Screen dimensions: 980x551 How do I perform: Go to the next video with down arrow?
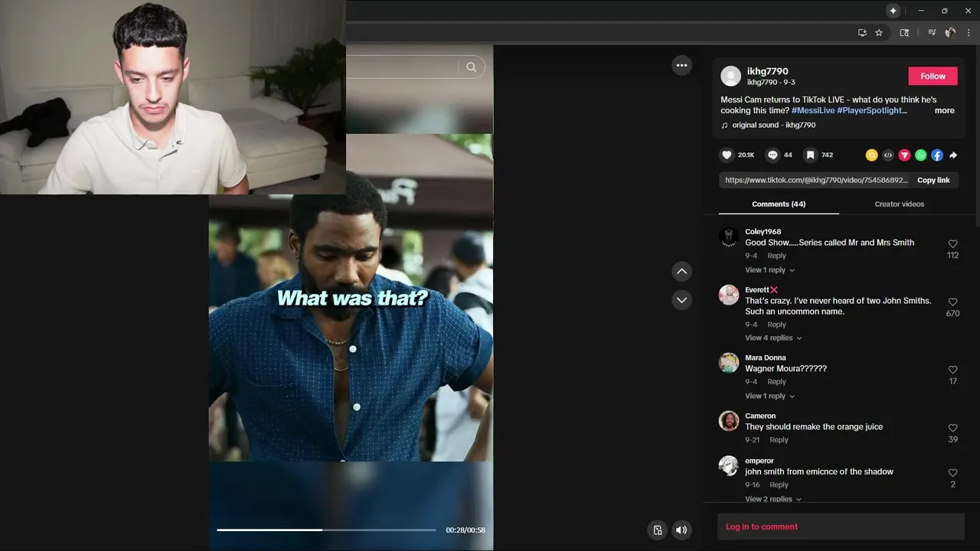click(x=681, y=300)
